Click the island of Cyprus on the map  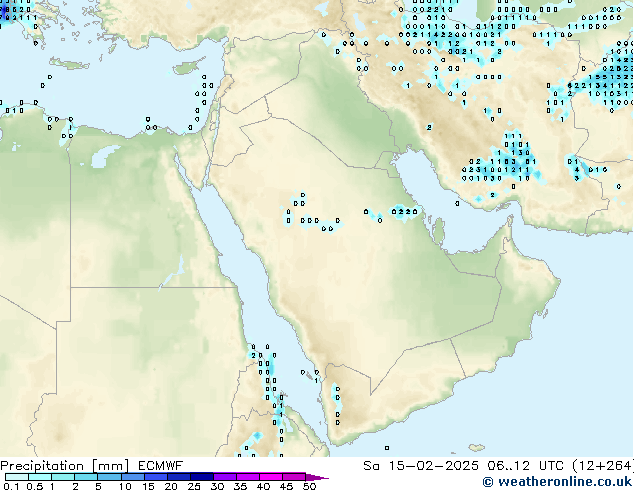(x=187, y=67)
